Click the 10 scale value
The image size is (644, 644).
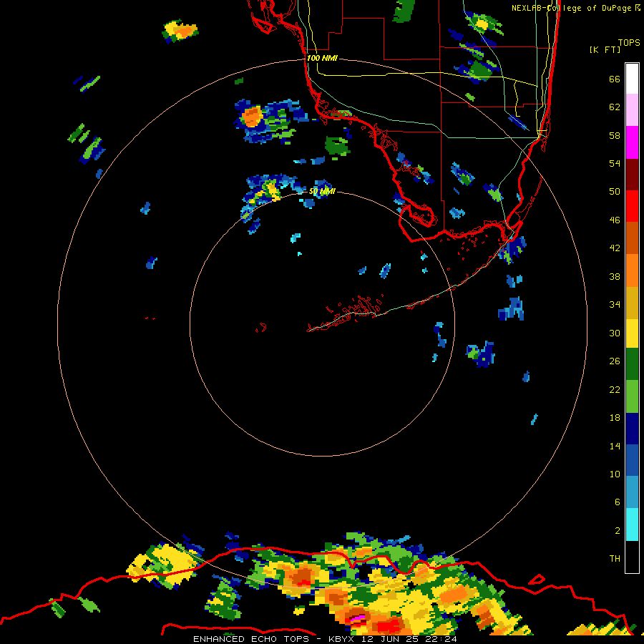[x=615, y=474]
